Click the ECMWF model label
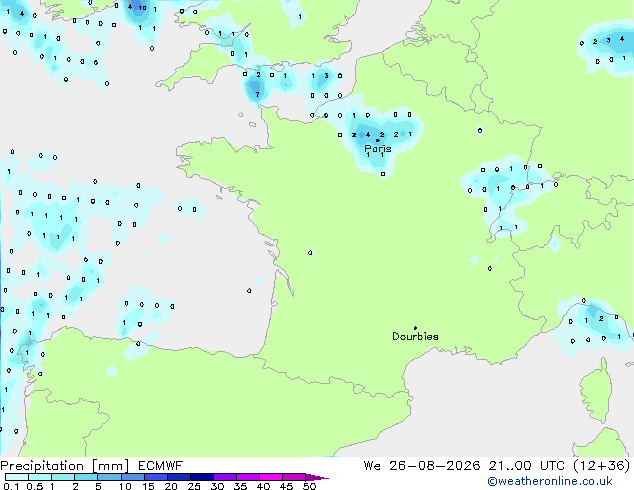 (161, 466)
